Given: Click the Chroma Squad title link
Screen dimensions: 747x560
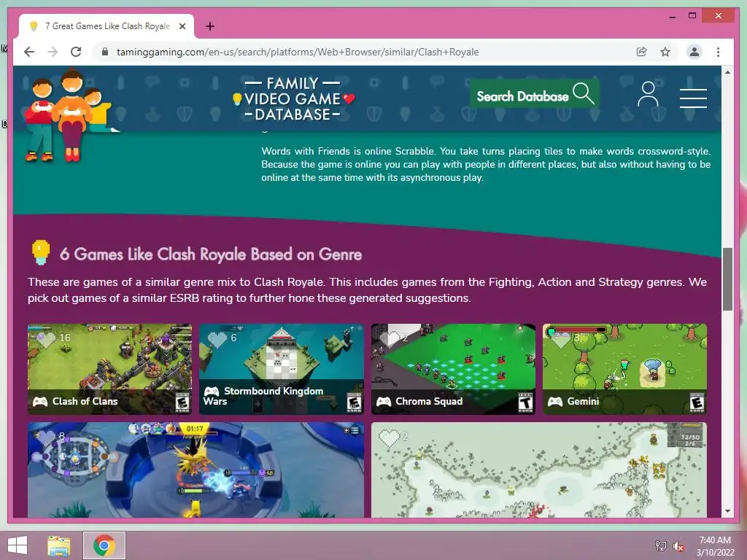Looking at the screenshot, I should pos(429,402).
